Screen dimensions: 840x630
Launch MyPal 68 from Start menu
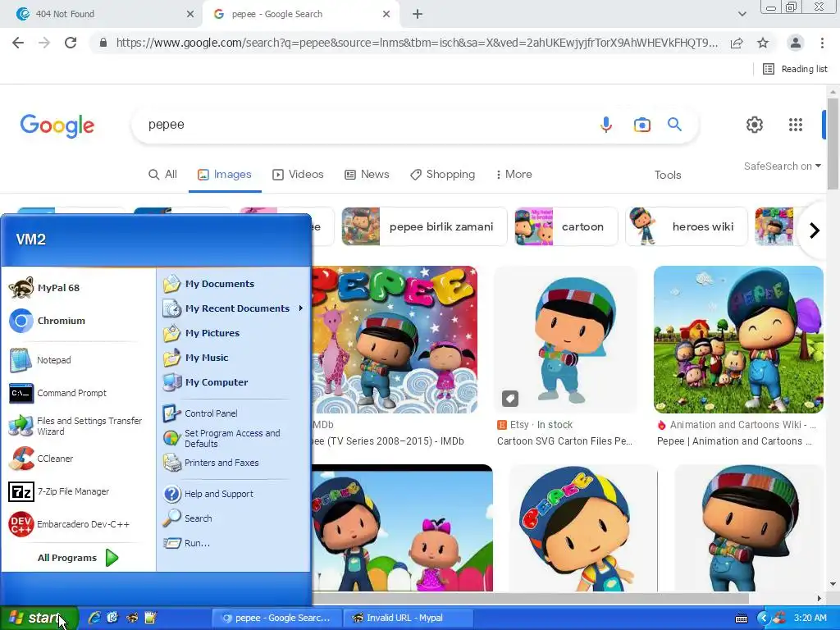[x=76, y=288]
